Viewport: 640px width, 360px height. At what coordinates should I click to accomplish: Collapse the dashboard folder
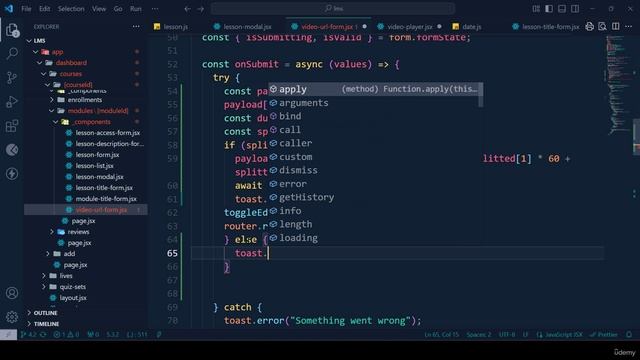[x=40, y=63]
